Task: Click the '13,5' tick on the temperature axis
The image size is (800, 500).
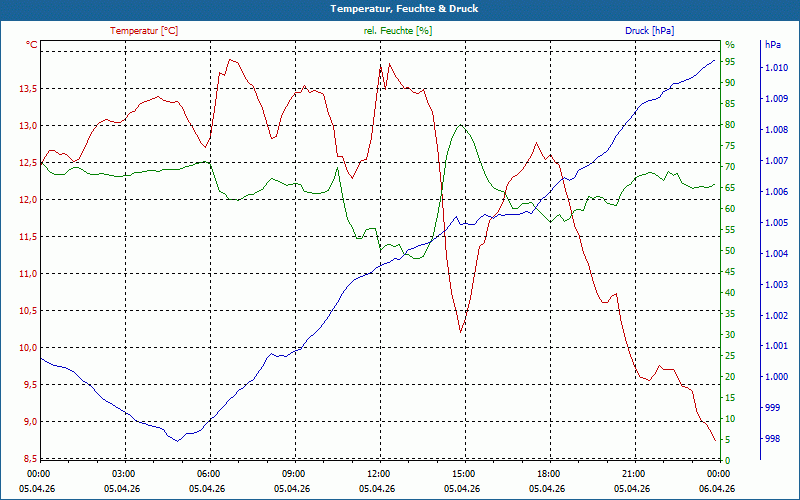Action: coord(28,89)
